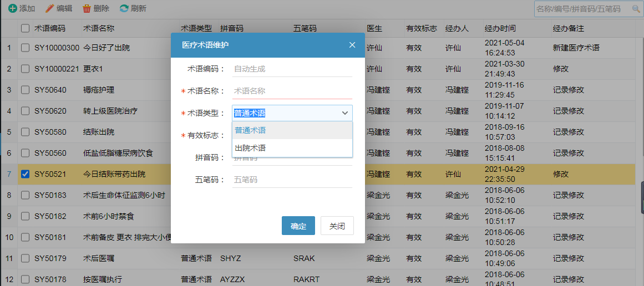Check the row SY50179 checkbox
644x286 pixels.
tap(26, 258)
